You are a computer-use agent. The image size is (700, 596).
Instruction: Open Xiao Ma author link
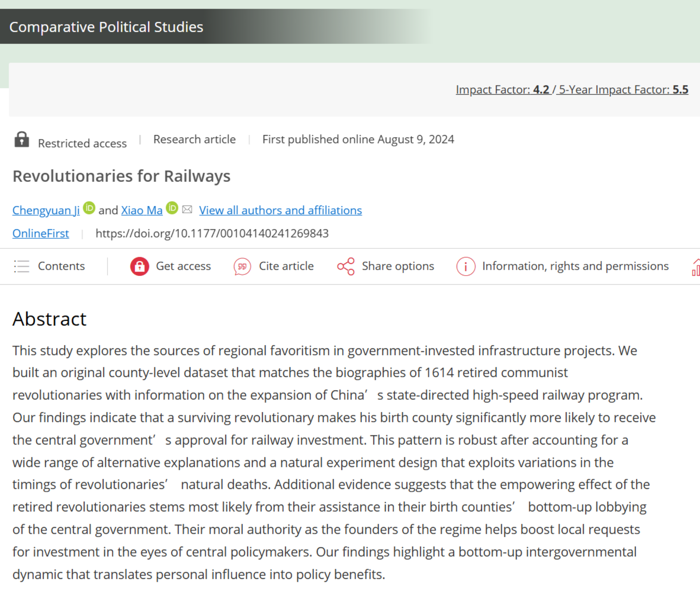[x=142, y=210]
